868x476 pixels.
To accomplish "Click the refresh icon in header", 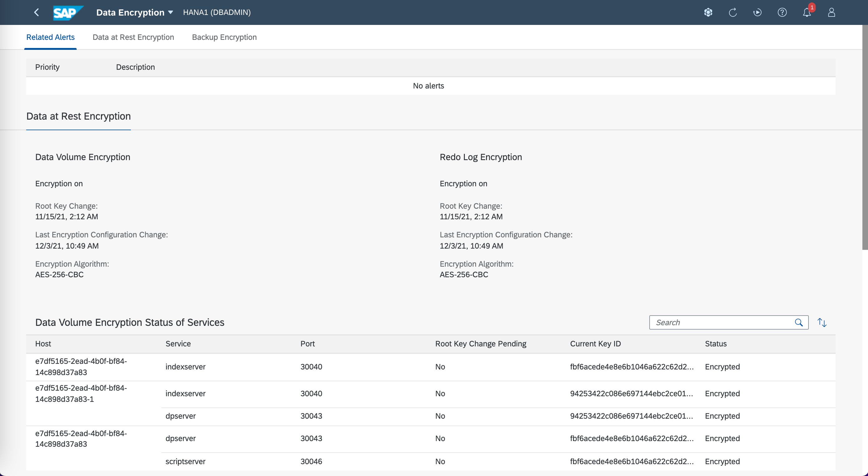I will [x=733, y=12].
